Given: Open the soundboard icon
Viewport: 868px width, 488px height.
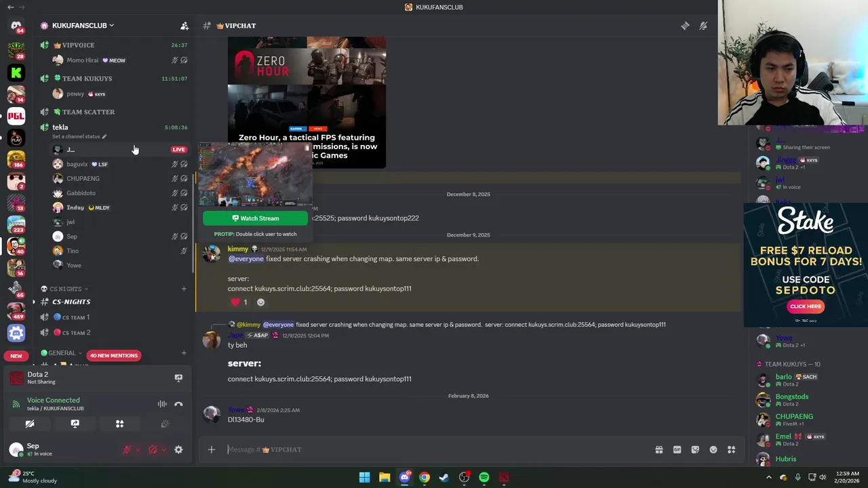Looking at the screenshot, I should click(165, 424).
